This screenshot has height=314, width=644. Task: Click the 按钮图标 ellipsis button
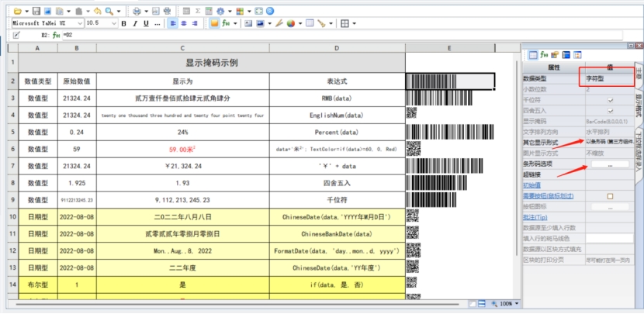click(610, 207)
